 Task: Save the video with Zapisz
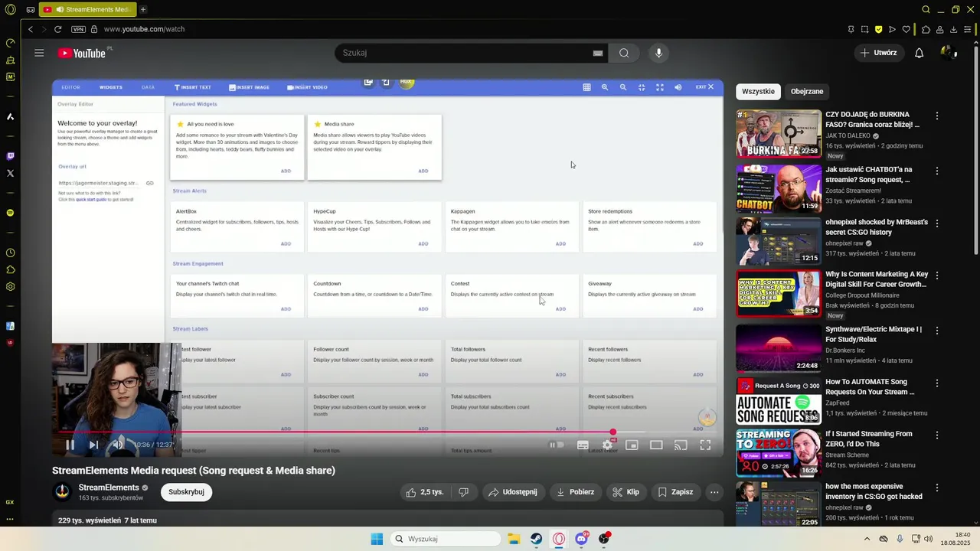[675, 492]
